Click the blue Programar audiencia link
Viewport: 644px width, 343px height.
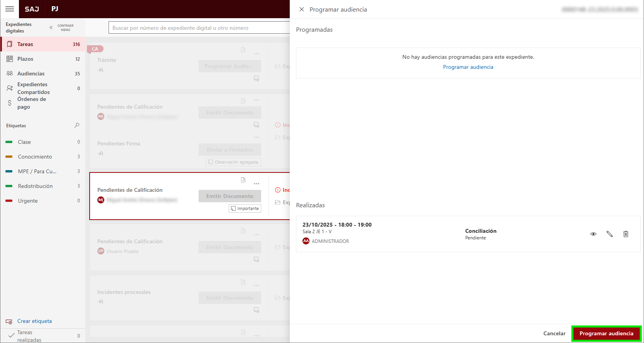pos(468,67)
